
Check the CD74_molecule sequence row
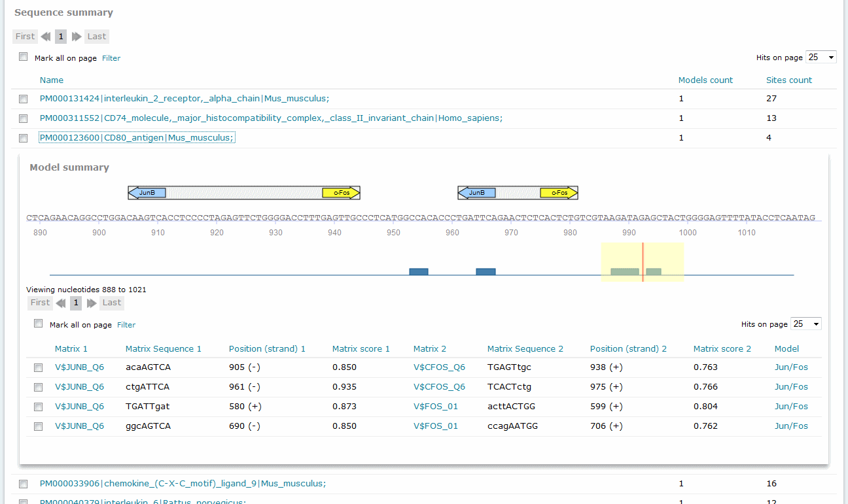(x=24, y=118)
